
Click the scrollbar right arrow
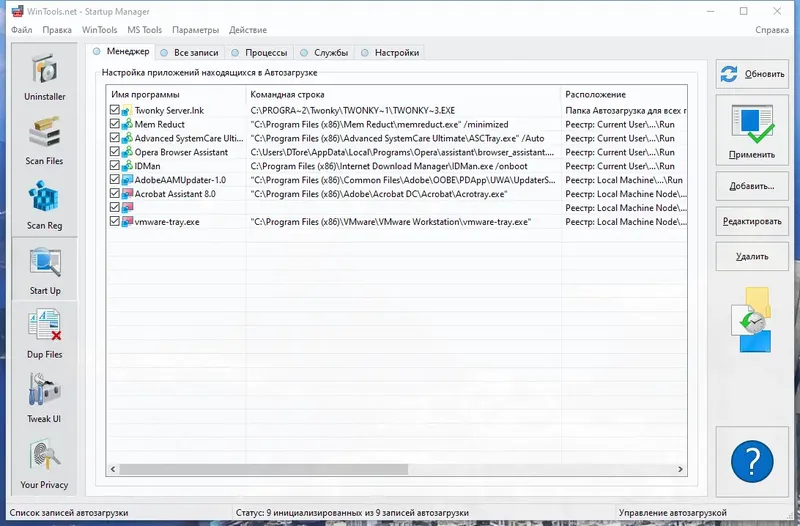click(680, 469)
